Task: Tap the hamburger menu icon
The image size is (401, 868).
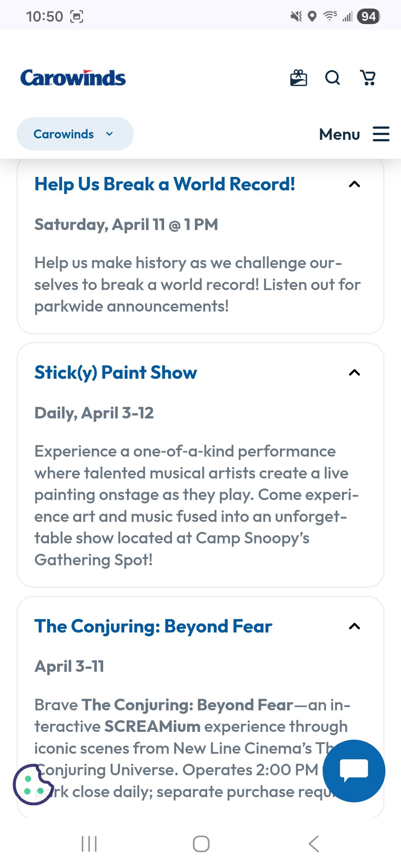Action: coord(381,134)
